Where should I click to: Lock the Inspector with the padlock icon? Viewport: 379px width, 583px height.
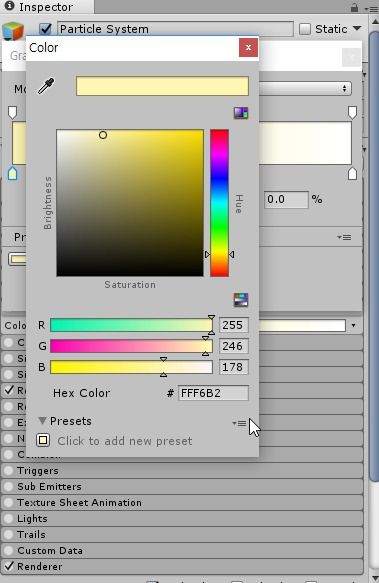click(354, 7)
